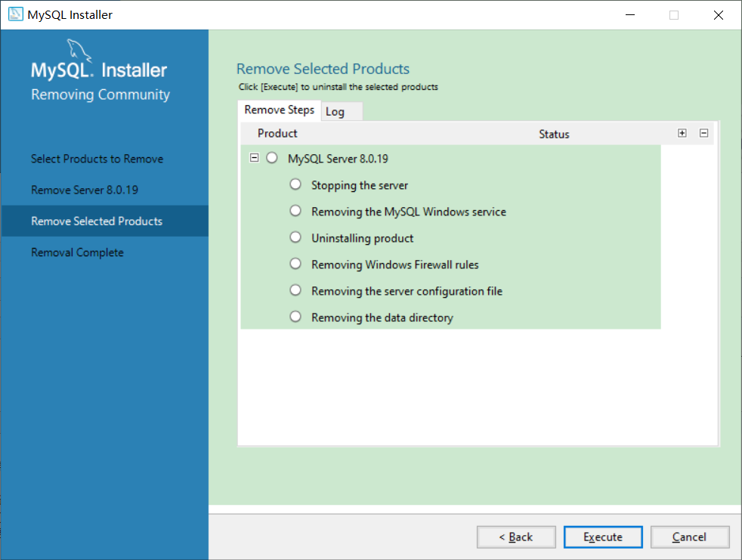The image size is (742, 560).
Task: Click the Stopping the server status circle
Action: point(295,184)
